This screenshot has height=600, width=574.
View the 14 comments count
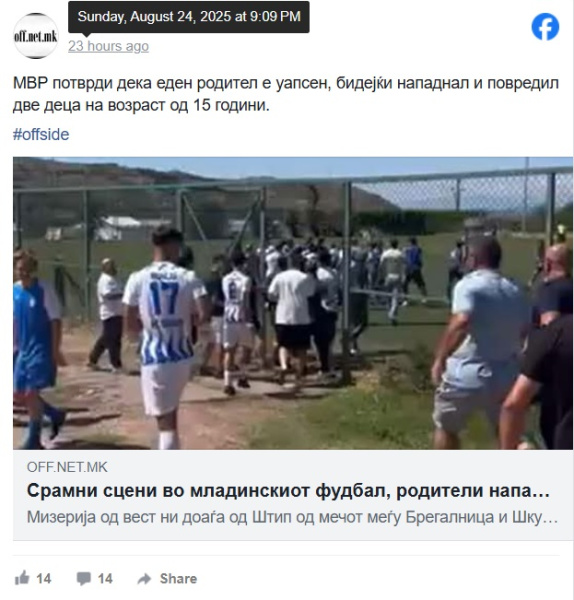click(x=105, y=579)
